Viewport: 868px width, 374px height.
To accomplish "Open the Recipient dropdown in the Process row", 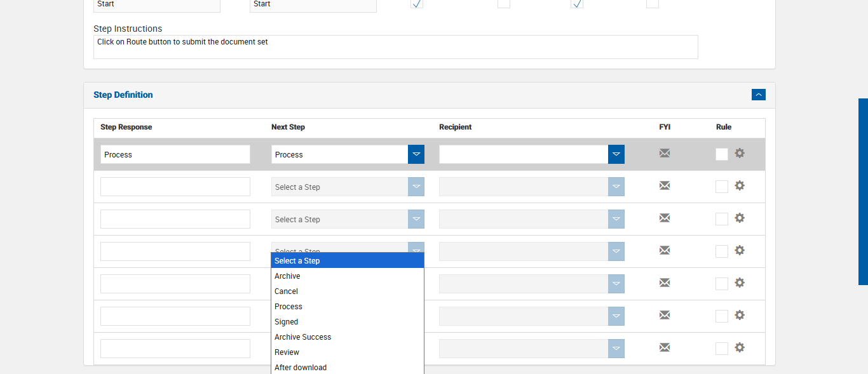I will 616,154.
